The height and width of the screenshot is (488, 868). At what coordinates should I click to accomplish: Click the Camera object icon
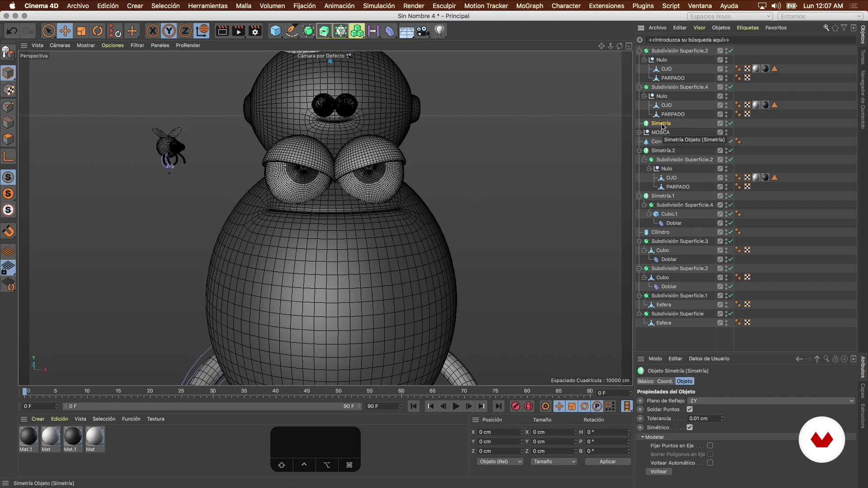click(x=423, y=31)
